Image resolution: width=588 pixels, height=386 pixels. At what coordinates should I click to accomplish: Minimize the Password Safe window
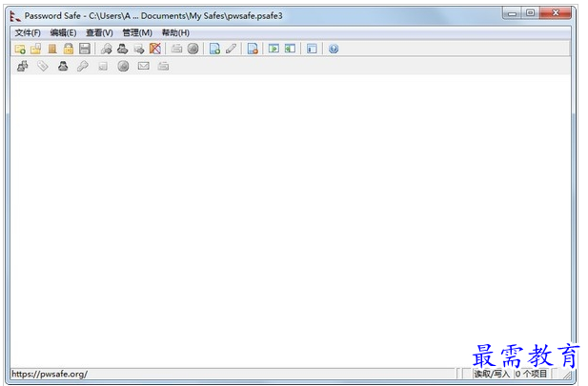click(x=512, y=13)
